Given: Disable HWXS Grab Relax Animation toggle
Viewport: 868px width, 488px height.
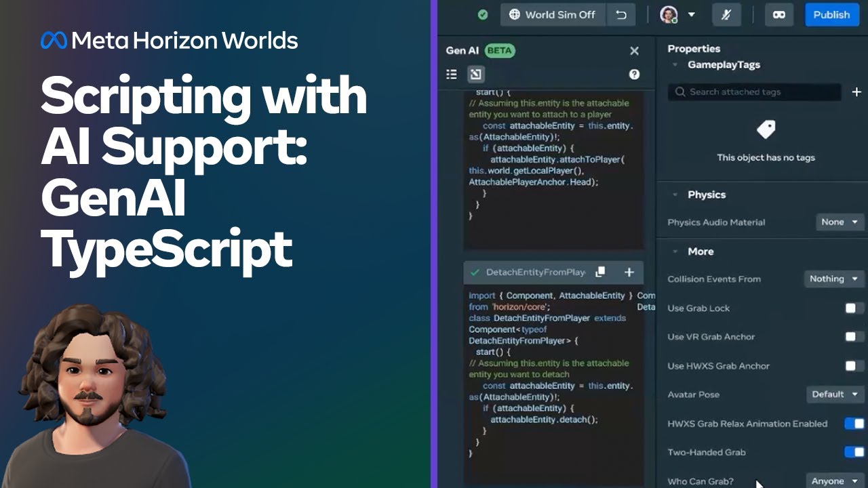Looking at the screenshot, I should 854,424.
